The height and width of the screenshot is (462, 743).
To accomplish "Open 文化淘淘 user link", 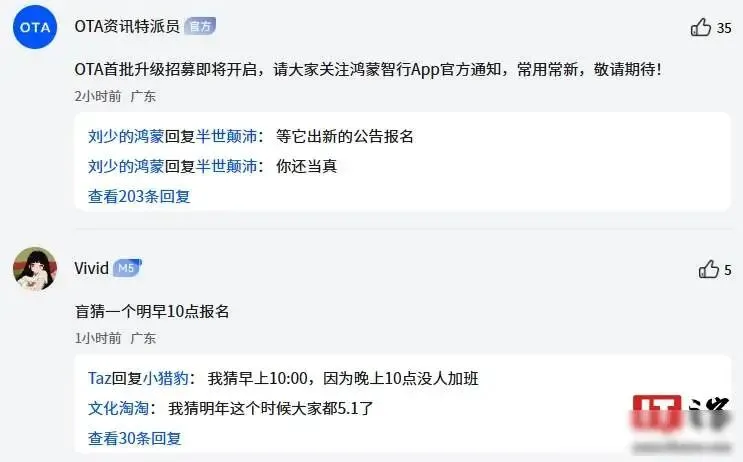I will (x=118, y=408).
